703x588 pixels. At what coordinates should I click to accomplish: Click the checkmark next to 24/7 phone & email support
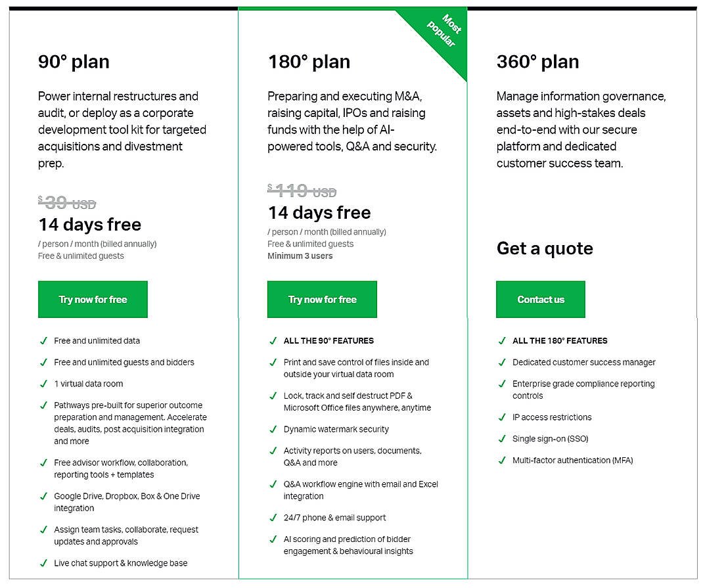pyautogui.click(x=273, y=518)
